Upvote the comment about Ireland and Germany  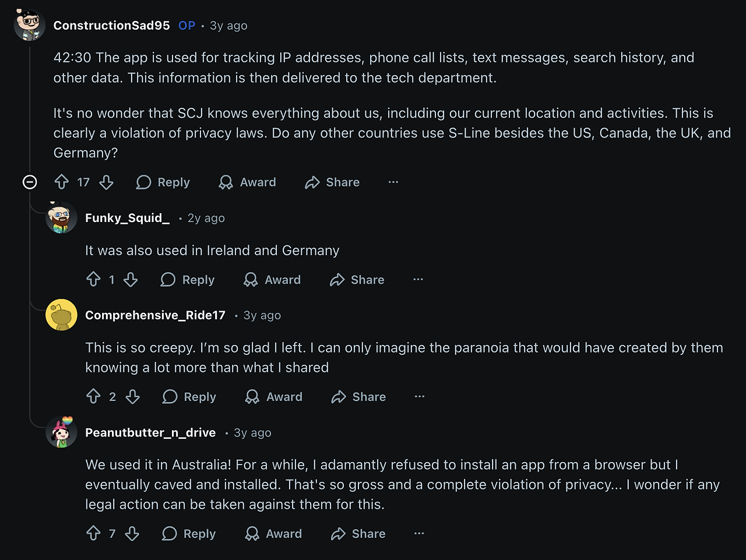94,280
